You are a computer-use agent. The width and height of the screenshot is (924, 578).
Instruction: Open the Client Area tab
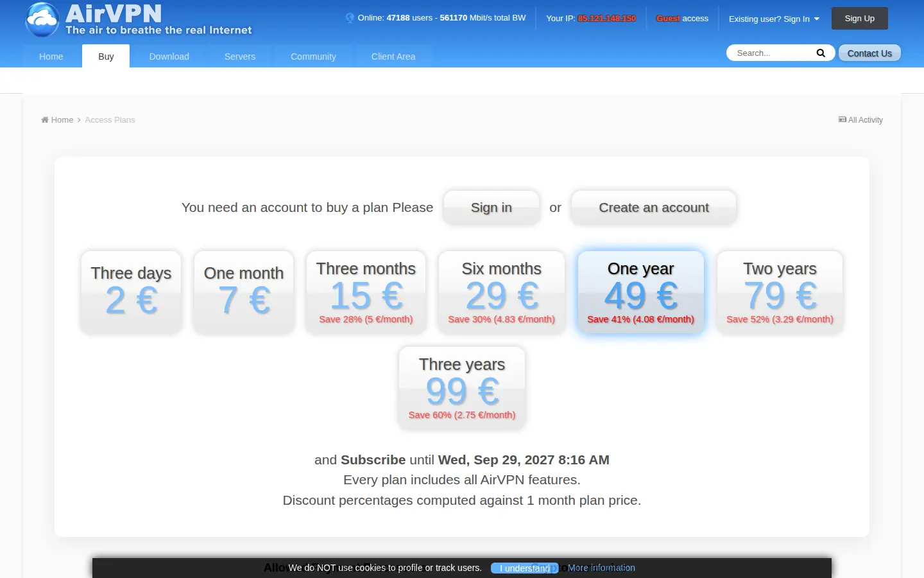click(x=393, y=57)
